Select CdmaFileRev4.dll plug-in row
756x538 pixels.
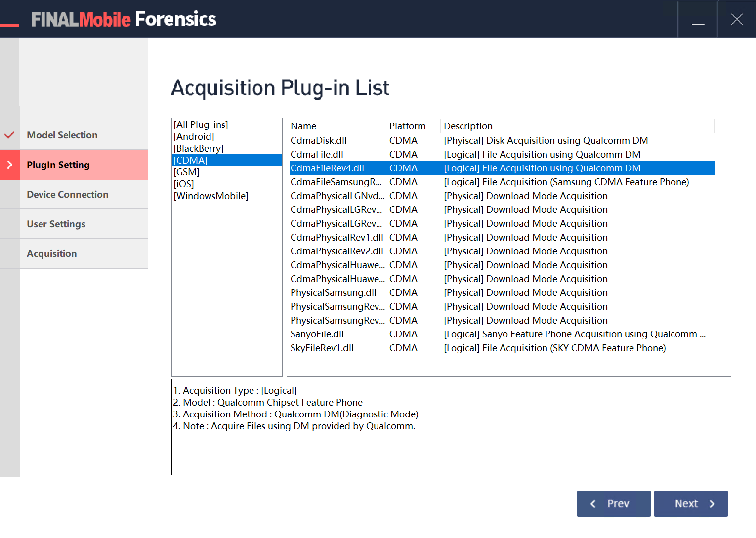502,168
